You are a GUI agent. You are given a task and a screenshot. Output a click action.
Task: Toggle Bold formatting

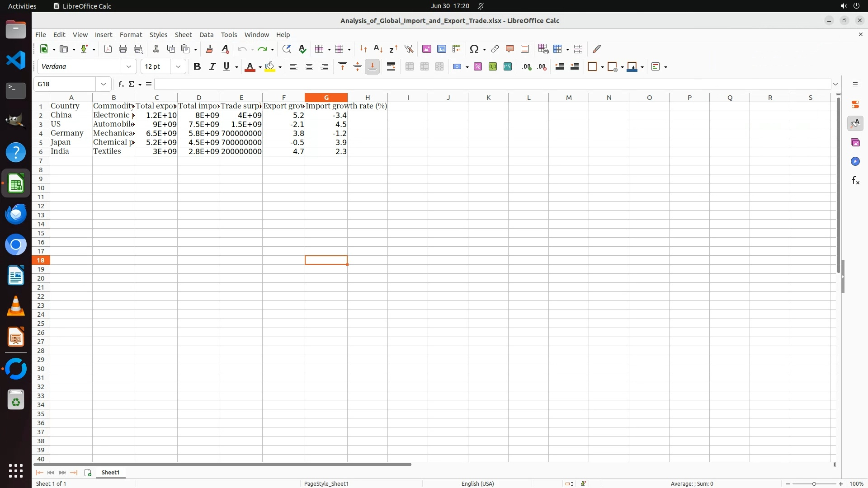[197, 67]
